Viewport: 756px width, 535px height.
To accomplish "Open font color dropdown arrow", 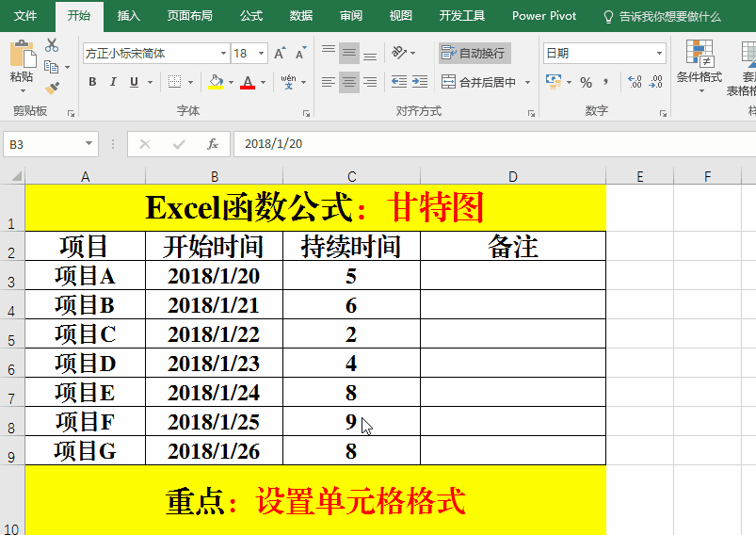I will click(263, 83).
